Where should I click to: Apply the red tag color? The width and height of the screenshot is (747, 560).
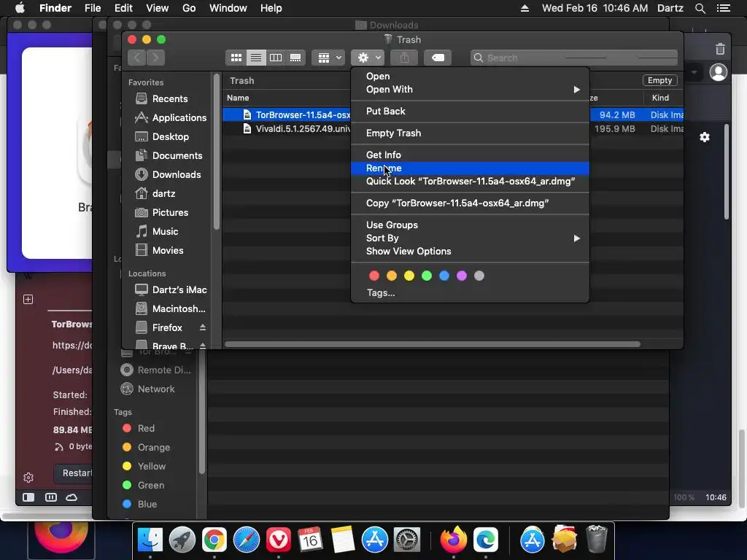click(374, 276)
